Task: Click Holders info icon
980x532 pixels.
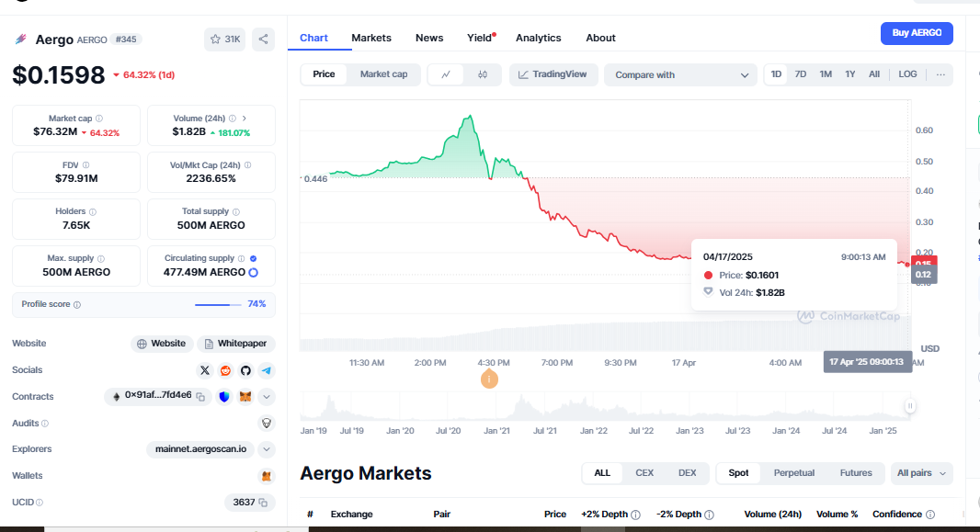Action: coord(93,211)
